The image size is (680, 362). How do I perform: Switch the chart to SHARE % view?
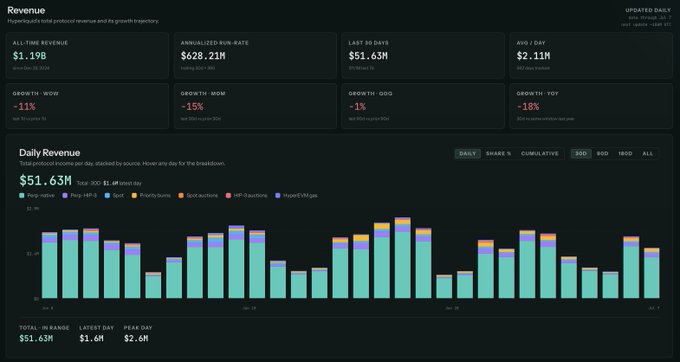[498, 153]
